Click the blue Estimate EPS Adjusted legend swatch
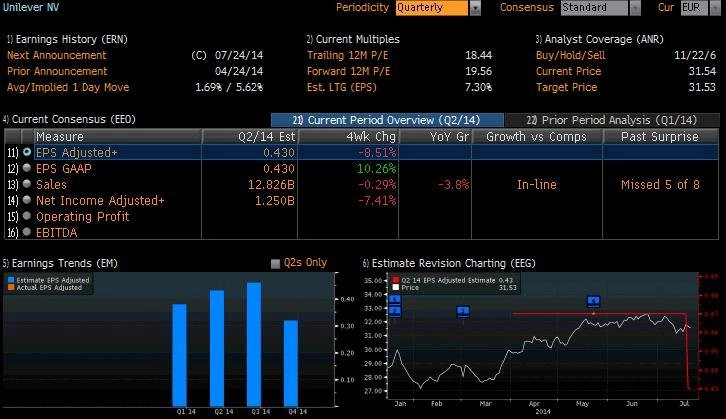 11,280
